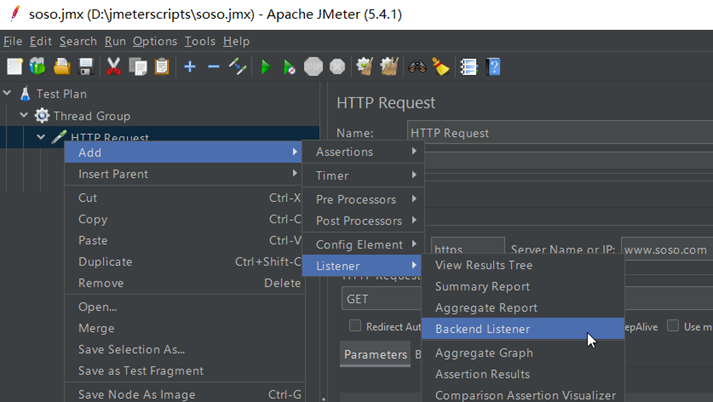Click the Clear All results icon
The width and height of the screenshot is (713, 402).
coord(389,67)
